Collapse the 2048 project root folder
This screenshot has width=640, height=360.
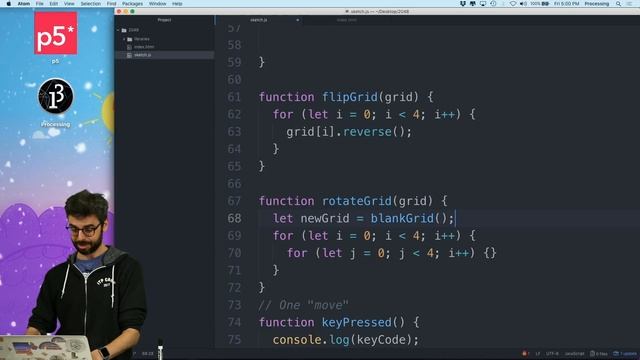tap(118, 30)
